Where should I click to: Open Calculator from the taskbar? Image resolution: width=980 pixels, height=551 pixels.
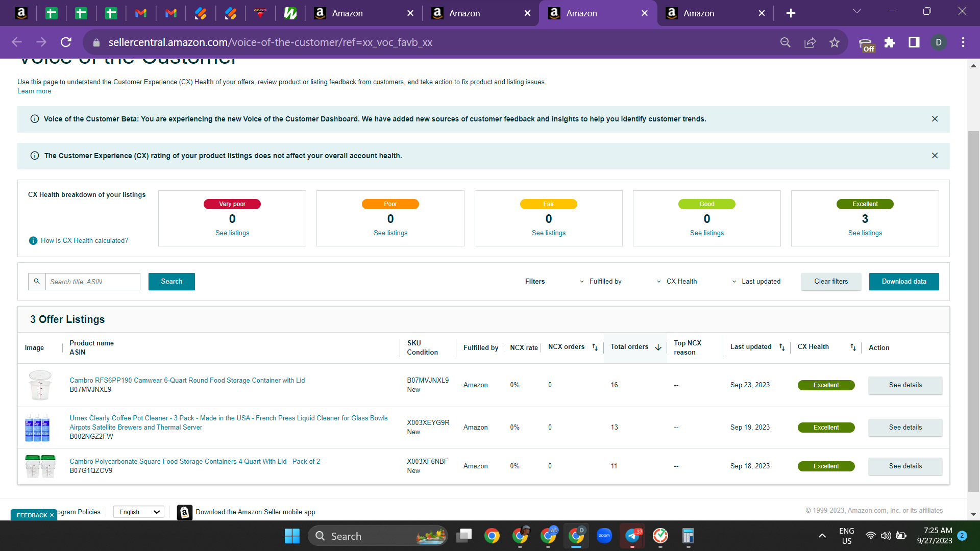point(688,536)
